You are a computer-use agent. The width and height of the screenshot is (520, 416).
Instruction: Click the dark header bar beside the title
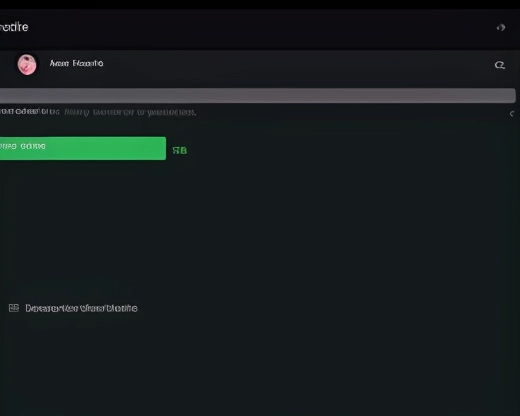[260, 29]
